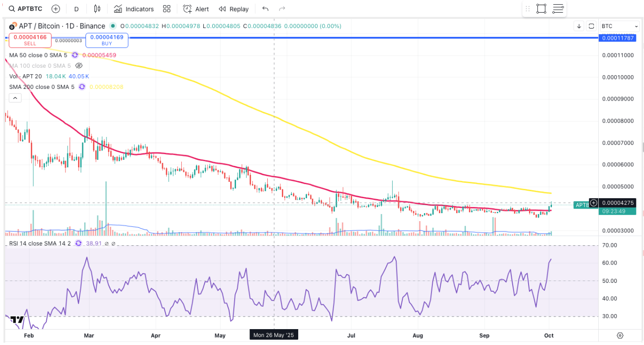644x345 pixels.
Task: Open the indicator templates grid icon
Action: 166,9
